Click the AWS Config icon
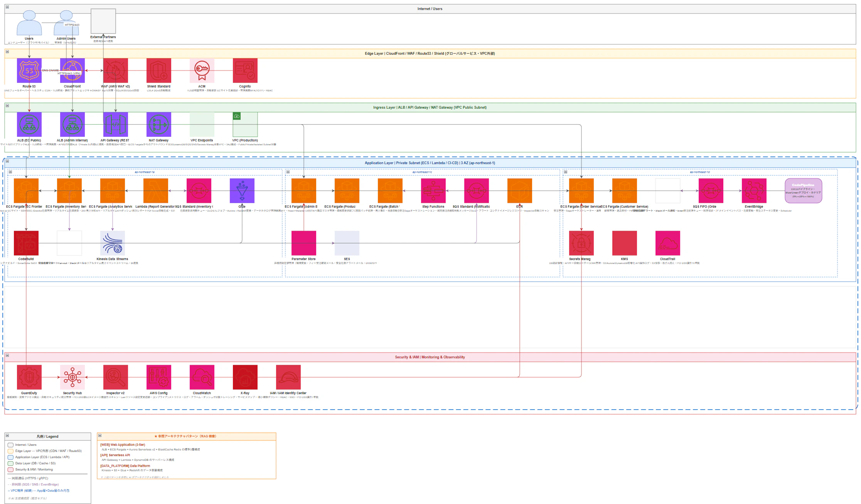Screen dimensions: 861x504 point(159,377)
